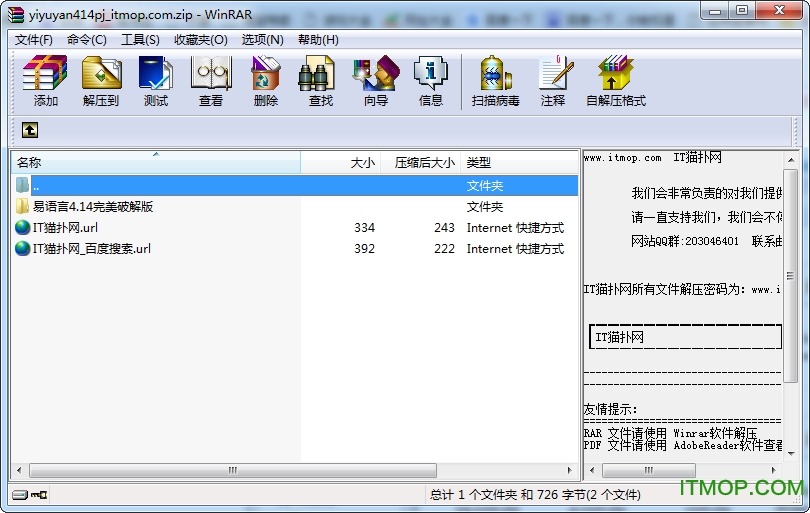Open the 命令(C) menu
This screenshot has width=810, height=513.
point(86,40)
